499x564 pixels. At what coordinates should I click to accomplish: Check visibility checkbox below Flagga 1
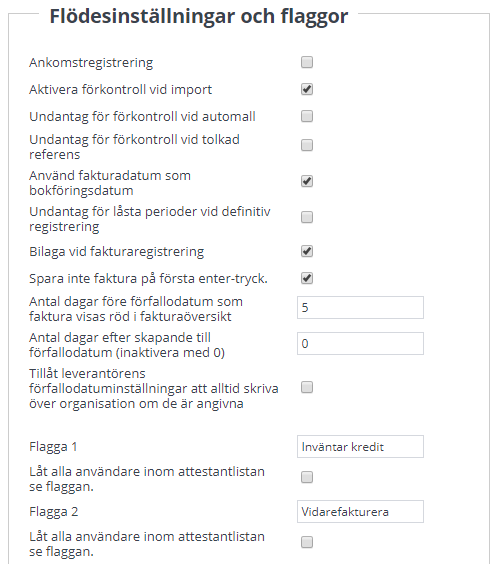(x=307, y=477)
